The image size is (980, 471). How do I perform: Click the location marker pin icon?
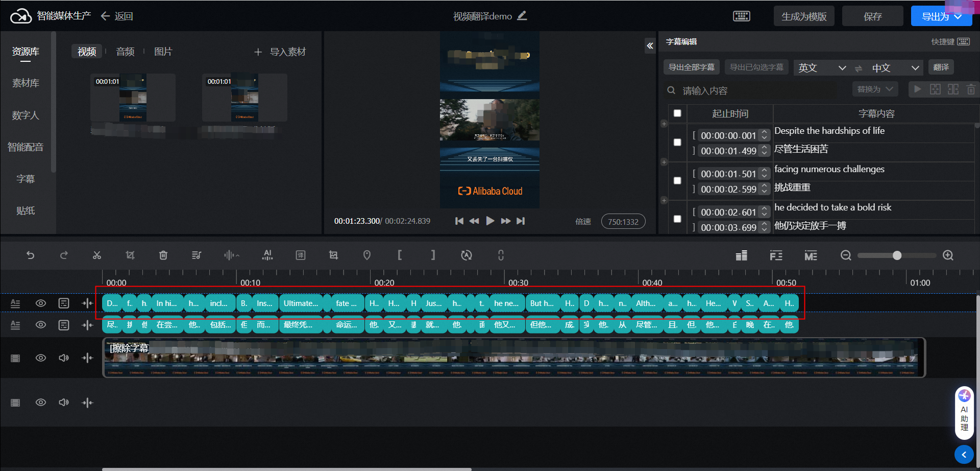(x=367, y=255)
